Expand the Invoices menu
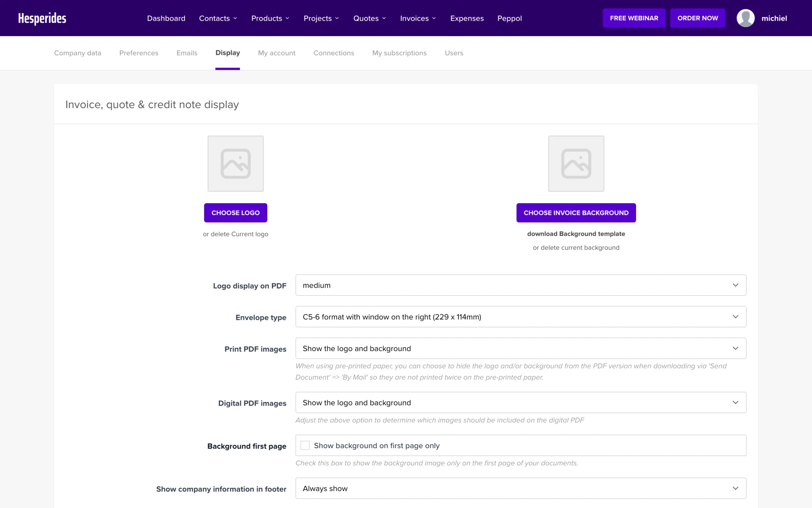 pos(418,18)
